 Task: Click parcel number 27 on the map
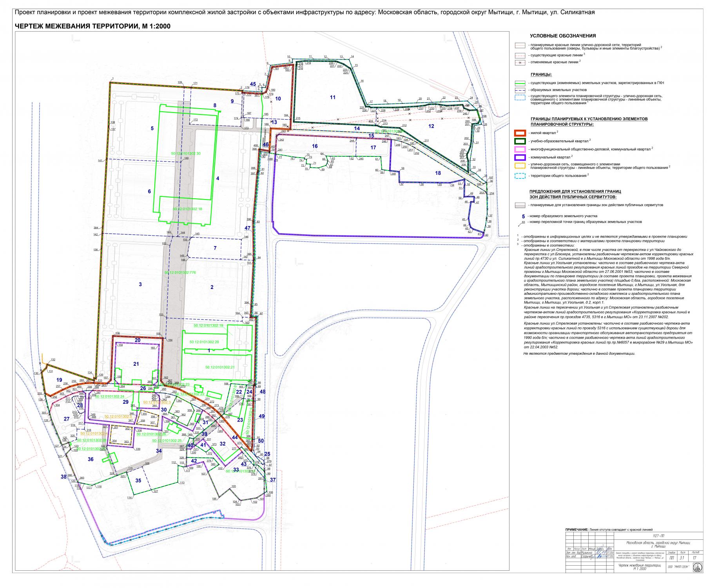[x=66, y=419]
